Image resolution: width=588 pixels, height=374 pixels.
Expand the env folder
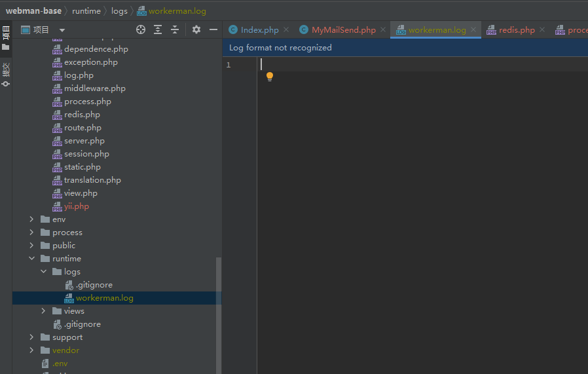click(x=31, y=219)
